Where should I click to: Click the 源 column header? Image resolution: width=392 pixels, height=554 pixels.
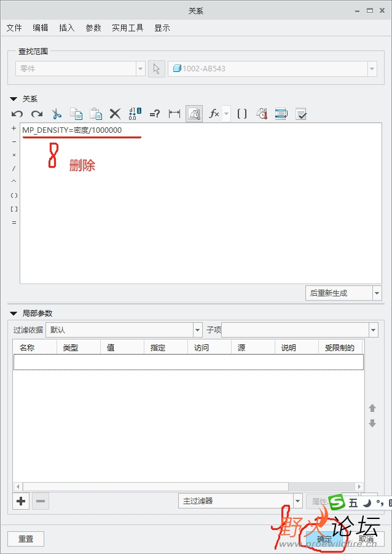[253, 347]
